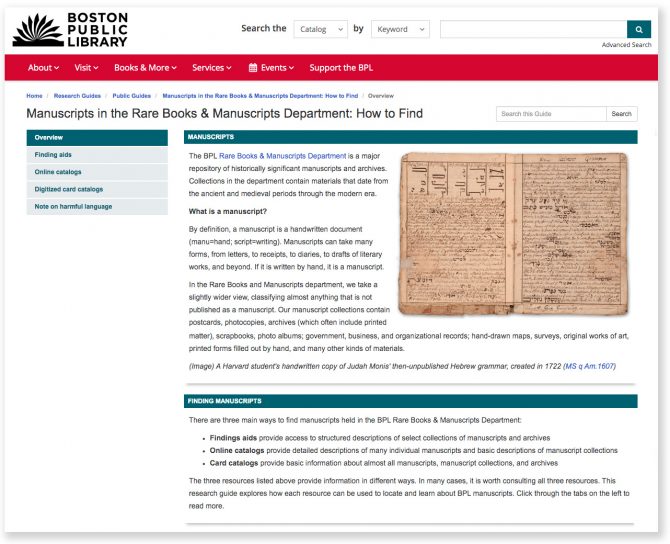Click the Overview breadcrumb text

(381, 96)
